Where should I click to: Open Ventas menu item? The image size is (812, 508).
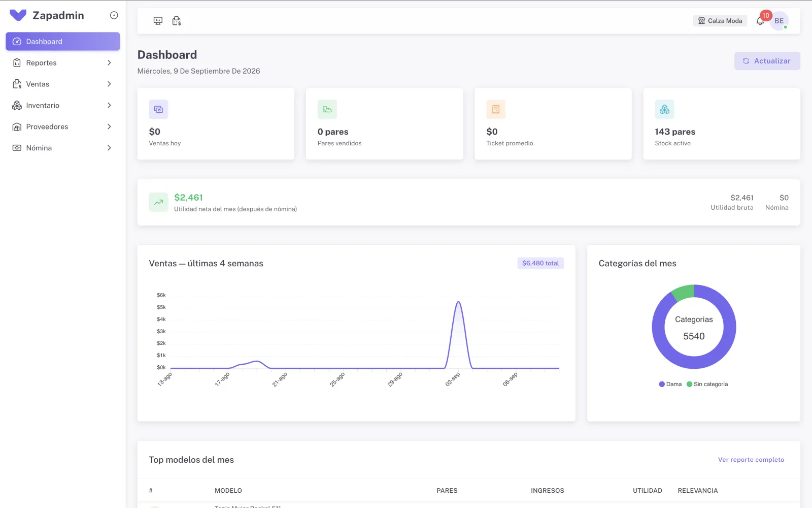(x=63, y=84)
